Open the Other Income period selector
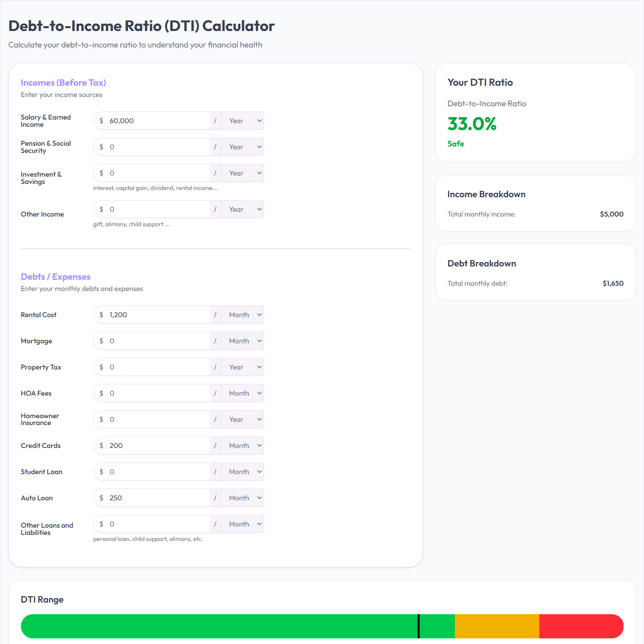 click(242, 209)
